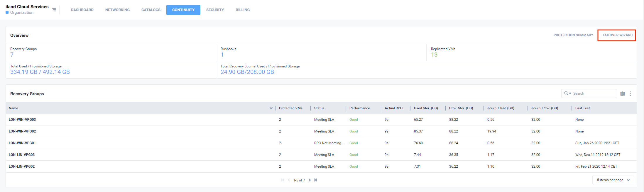The image size is (644, 192).
Task: Click the search magnifier icon
Action: 566,93
